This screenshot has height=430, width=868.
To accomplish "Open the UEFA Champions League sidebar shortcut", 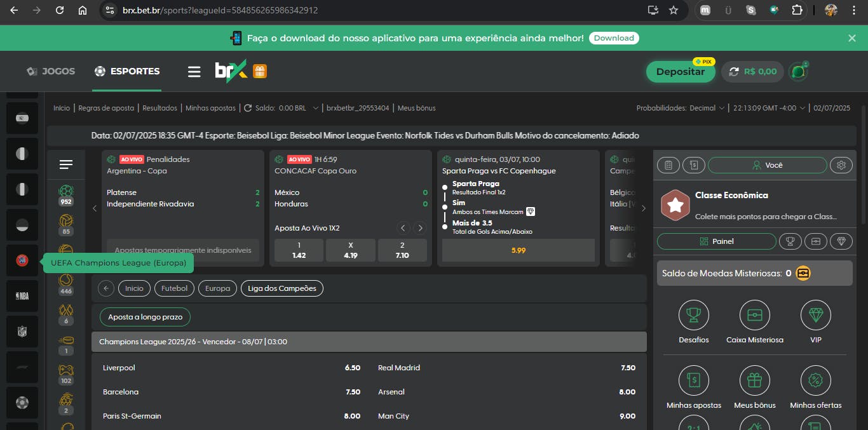I will (x=22, y=260).
